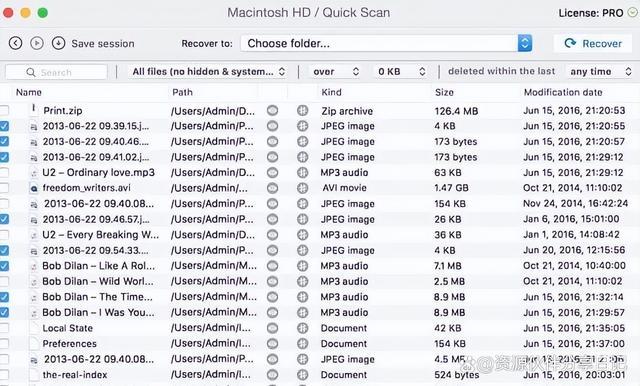
Task: Check the Print.zip checkbox
Action: (4, 110)
